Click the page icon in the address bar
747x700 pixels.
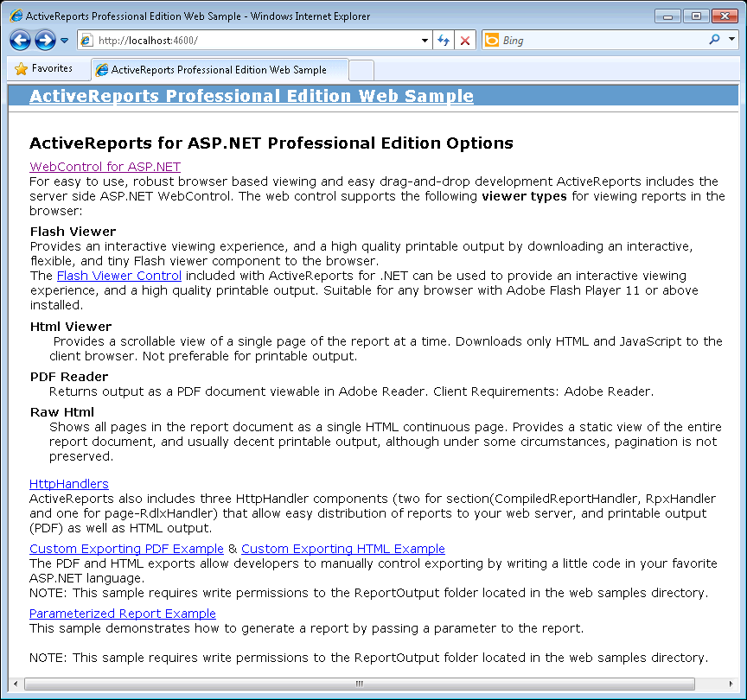click(86, 40)
